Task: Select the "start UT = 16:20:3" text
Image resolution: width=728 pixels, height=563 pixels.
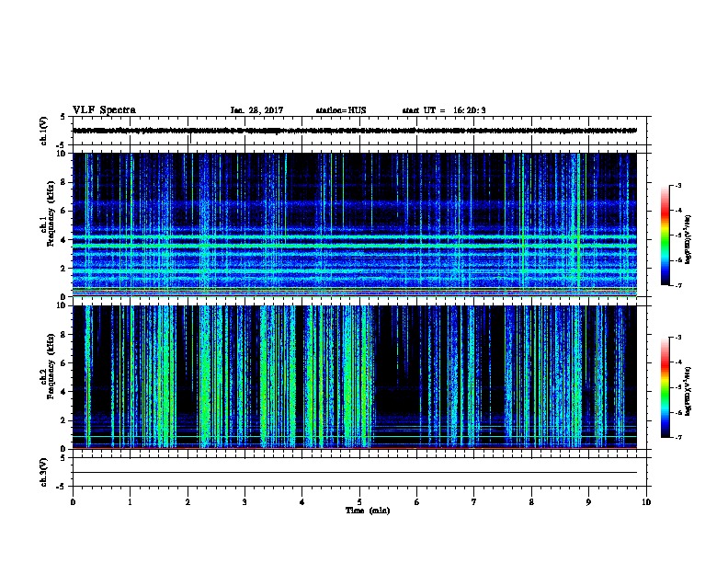Action: click(444, 110)
